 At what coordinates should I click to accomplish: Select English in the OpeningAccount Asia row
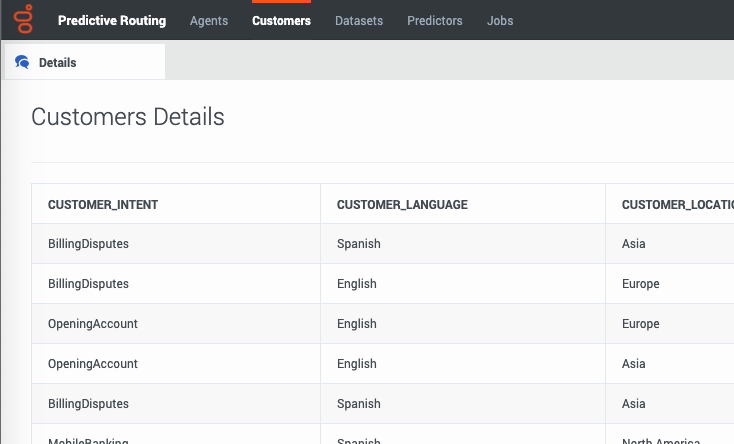pos(357,364)
